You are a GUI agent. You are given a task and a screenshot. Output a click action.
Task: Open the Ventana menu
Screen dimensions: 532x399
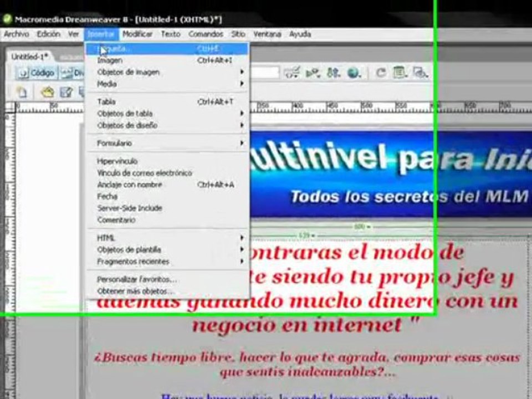click(267, 34)
